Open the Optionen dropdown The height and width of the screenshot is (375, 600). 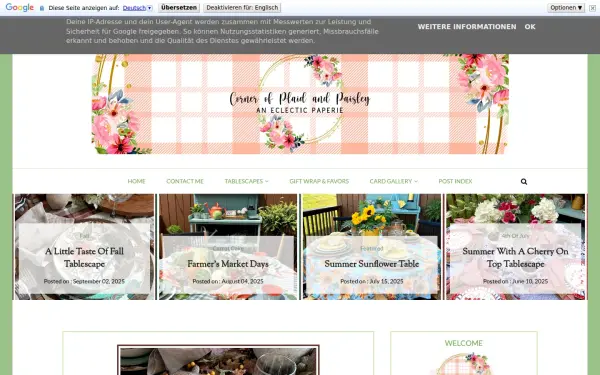click(x=566, y=8)
